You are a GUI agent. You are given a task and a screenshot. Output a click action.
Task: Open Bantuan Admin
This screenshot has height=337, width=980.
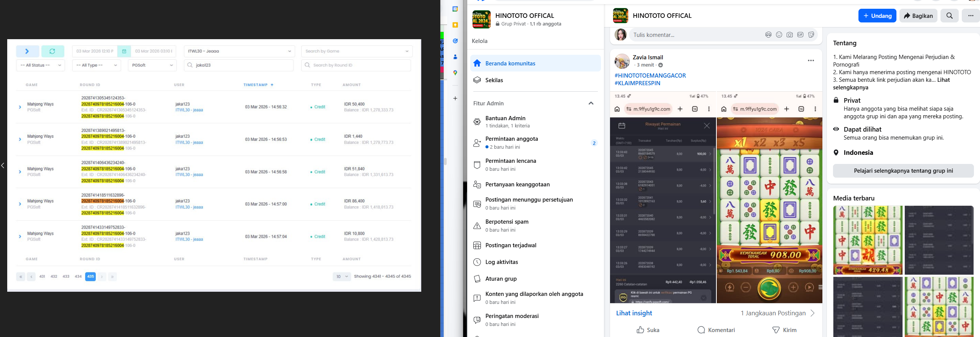point(536,122)
